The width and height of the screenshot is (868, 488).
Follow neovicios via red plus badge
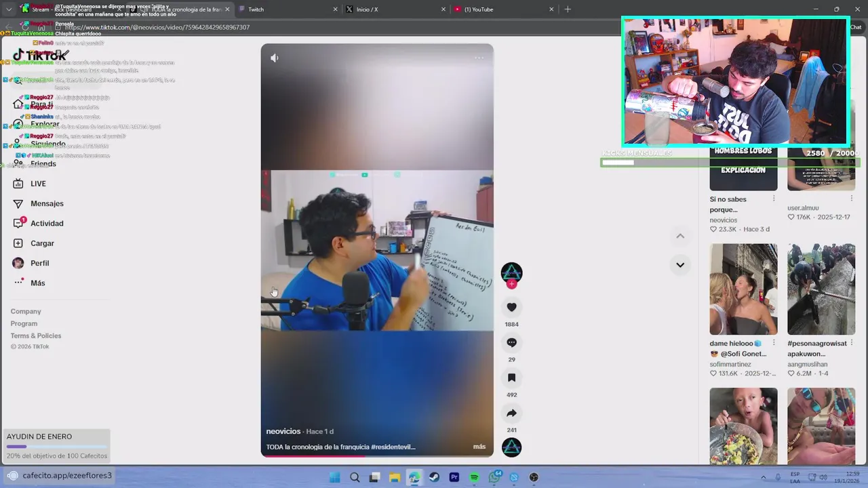(511, 284)
